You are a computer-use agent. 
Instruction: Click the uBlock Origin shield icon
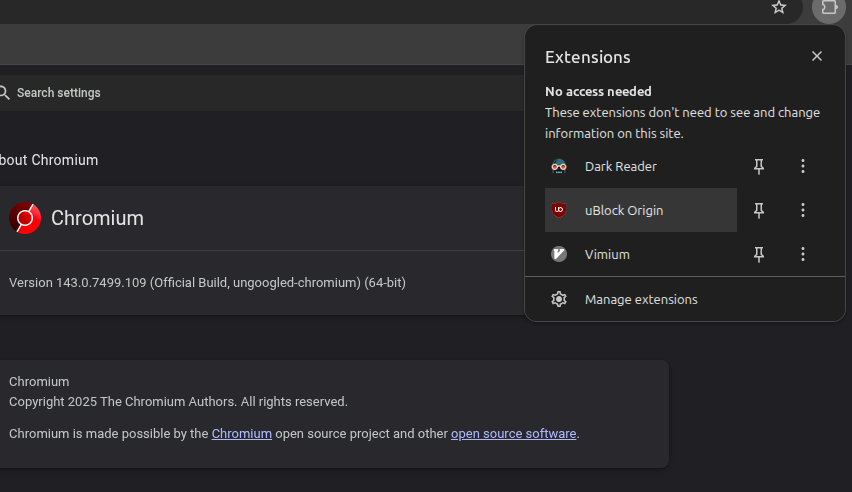tap(559, 210)
